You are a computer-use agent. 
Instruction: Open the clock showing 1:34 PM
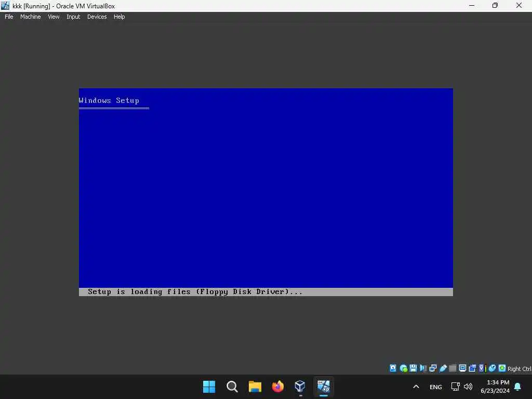(495, 387)
